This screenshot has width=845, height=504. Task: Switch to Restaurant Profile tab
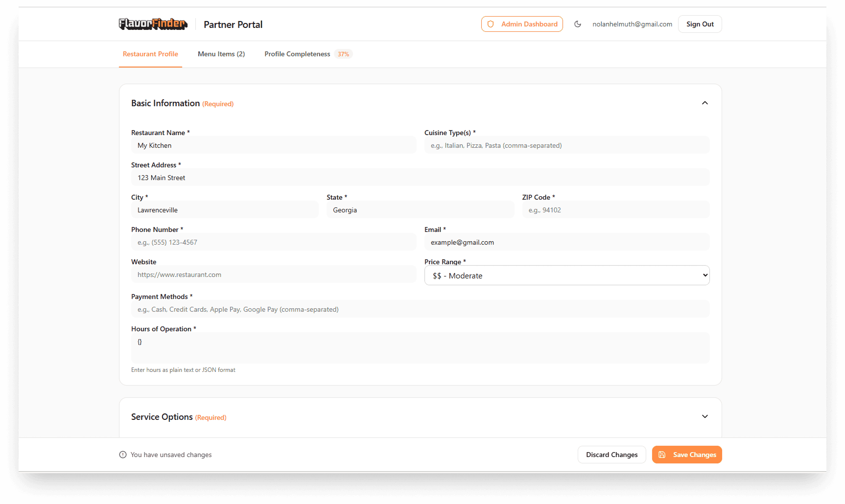pos(150,54)
